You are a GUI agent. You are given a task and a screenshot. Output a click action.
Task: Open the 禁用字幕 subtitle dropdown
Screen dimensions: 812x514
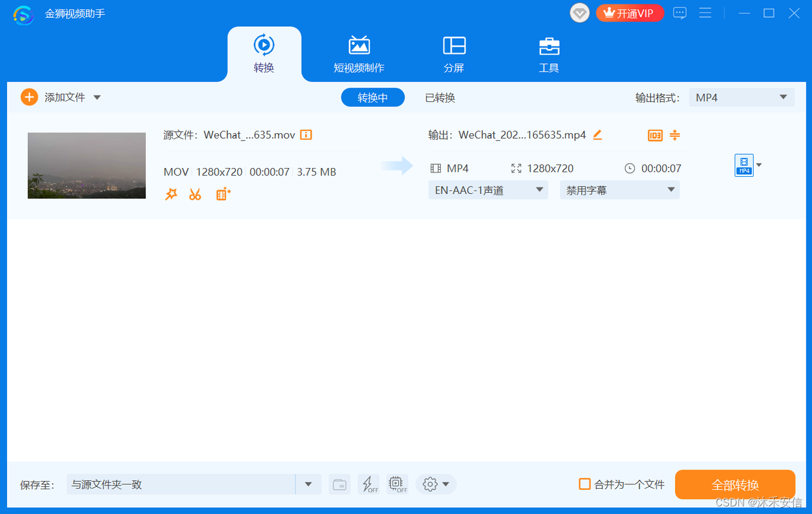tap(620, 190)
